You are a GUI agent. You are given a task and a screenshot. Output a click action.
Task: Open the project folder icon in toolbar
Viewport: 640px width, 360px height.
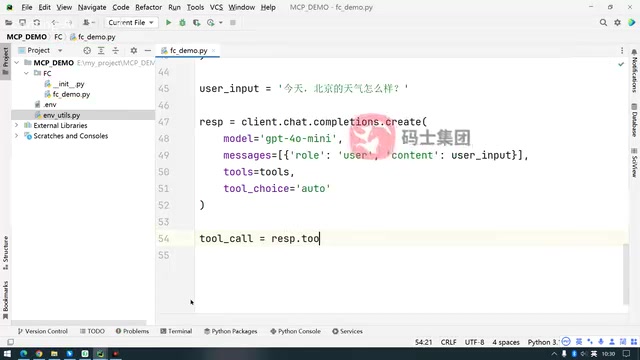tap(9, 22)
